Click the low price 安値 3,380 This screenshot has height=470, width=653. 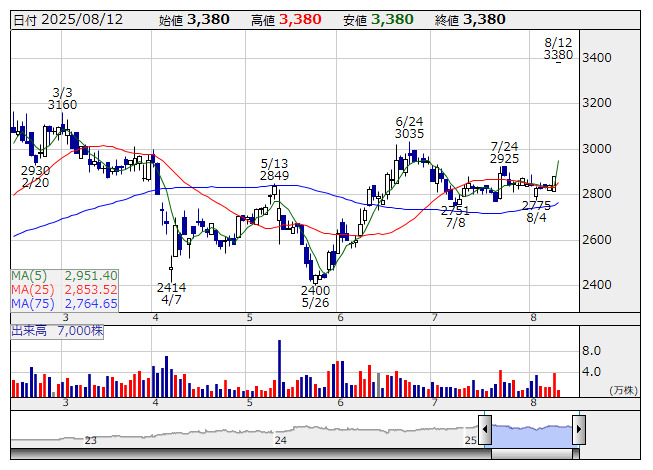(x=378, y=20)
